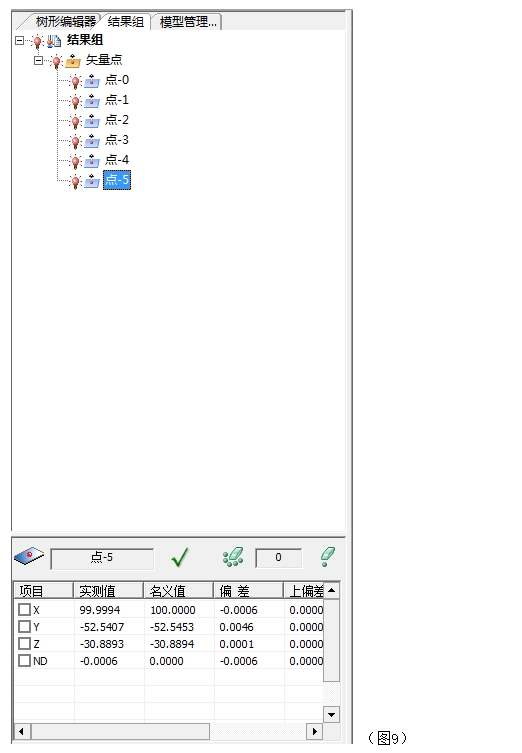Click the vector point plane icon
The image size is (522, 753).
(x=29, y=556)
